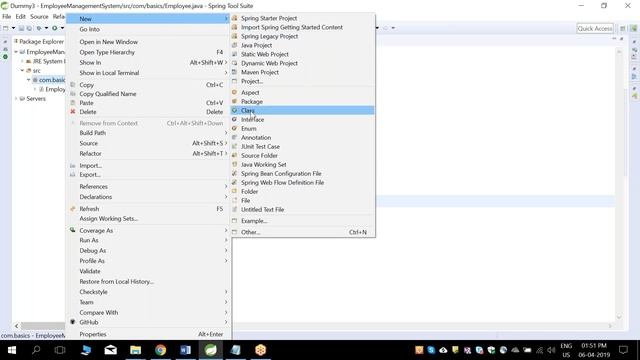
Task: Click the Copy icon in context menu
Action: click(73, 84)
